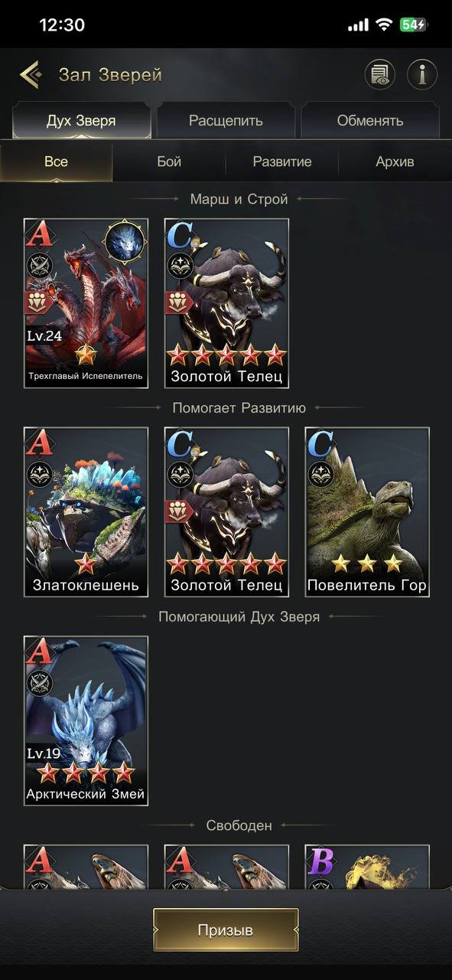Tap the round emblem on Арктический Змей card

[39, 683]
